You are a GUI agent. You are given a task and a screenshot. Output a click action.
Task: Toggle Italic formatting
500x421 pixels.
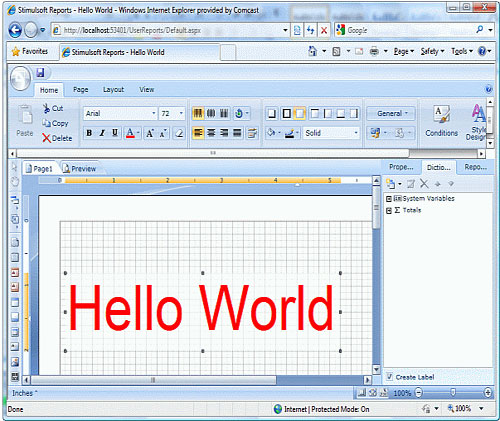click(102, 133)
